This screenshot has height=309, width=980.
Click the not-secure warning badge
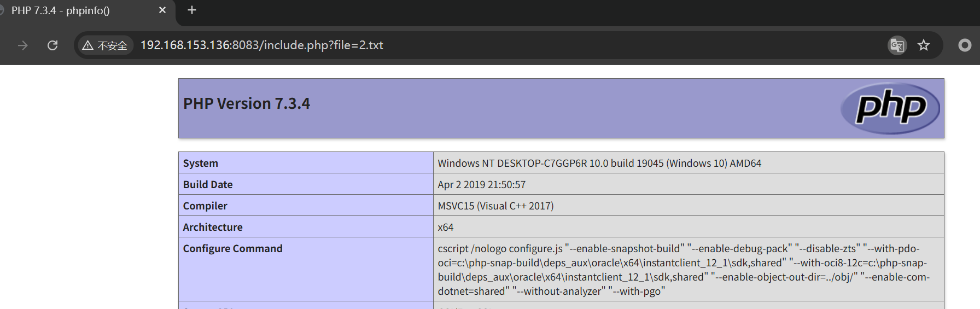(105, 45)
